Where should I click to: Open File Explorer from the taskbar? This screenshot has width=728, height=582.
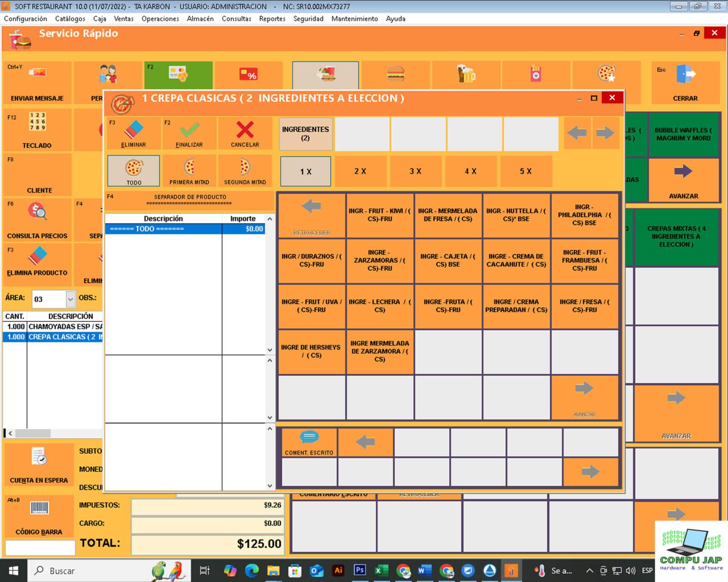point(273,570)
